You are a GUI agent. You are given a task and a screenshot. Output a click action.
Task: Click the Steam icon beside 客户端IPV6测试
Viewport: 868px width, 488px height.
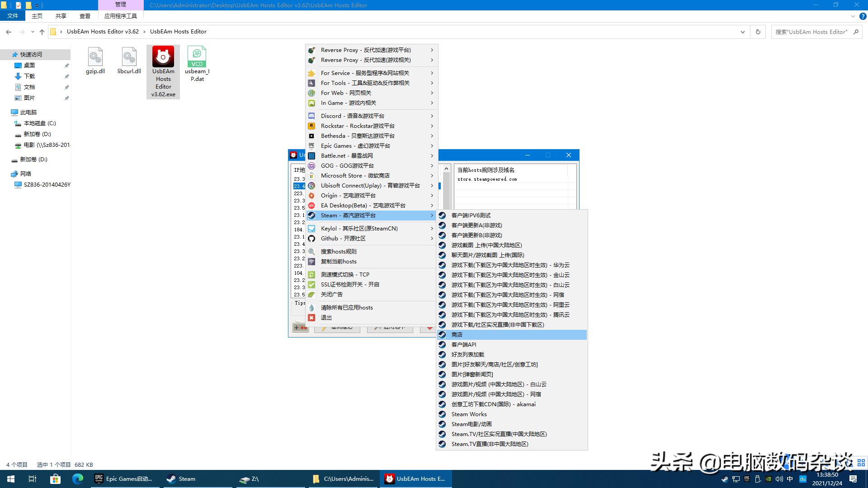point(442,215)
